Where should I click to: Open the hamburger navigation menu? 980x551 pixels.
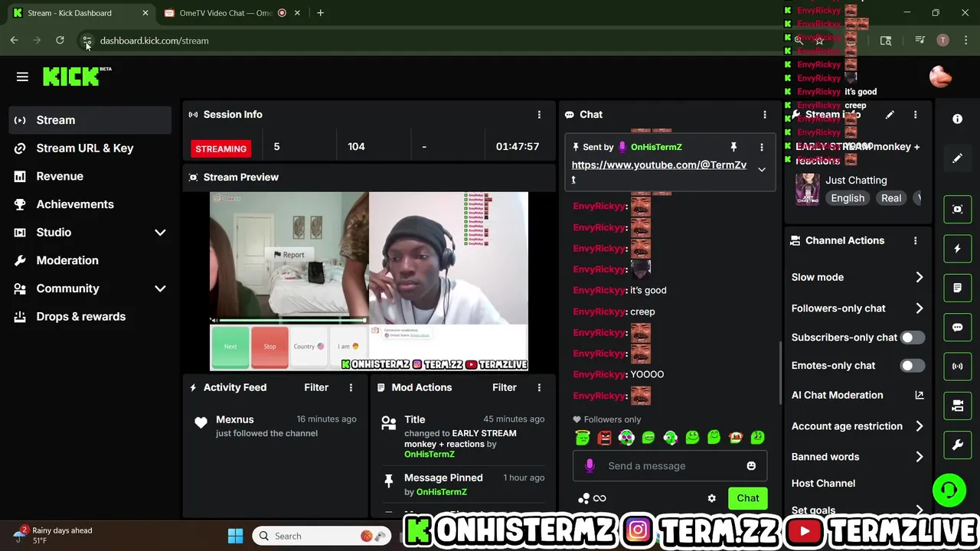tap(22, 77)
